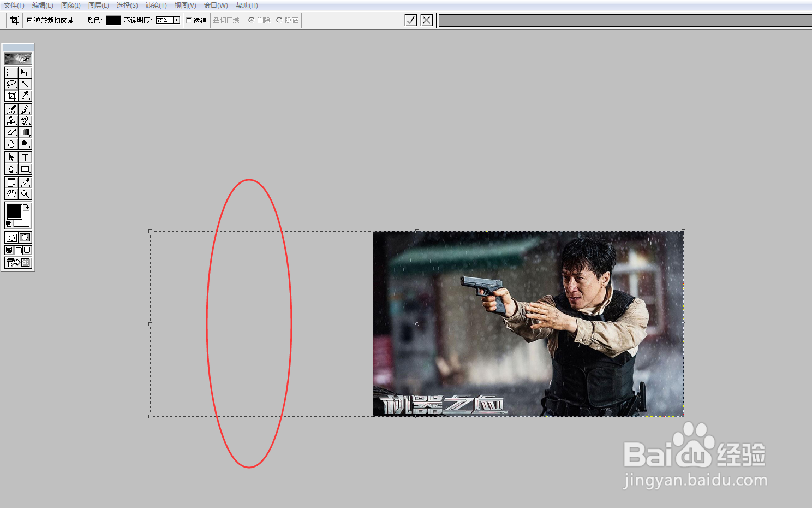The width and height of the screenshot is (812, 508).
Task: Open the crop shield color swatch
Action: coord(113,20)
